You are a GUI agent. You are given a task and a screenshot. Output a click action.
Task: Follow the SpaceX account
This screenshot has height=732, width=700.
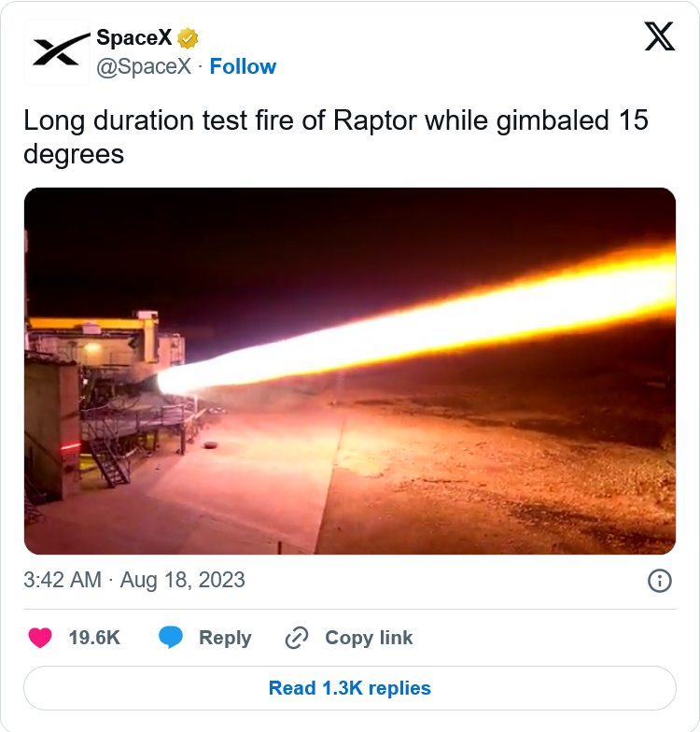tap(243, 66)
